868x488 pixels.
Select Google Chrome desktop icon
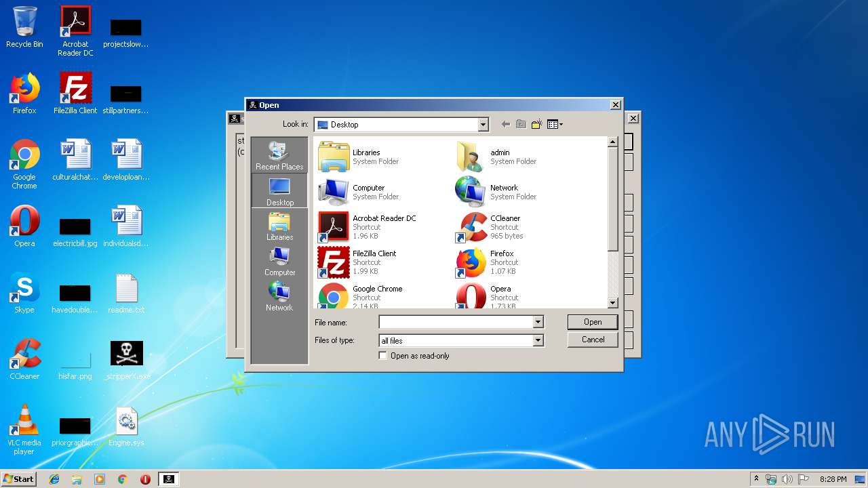coord(24,165)
